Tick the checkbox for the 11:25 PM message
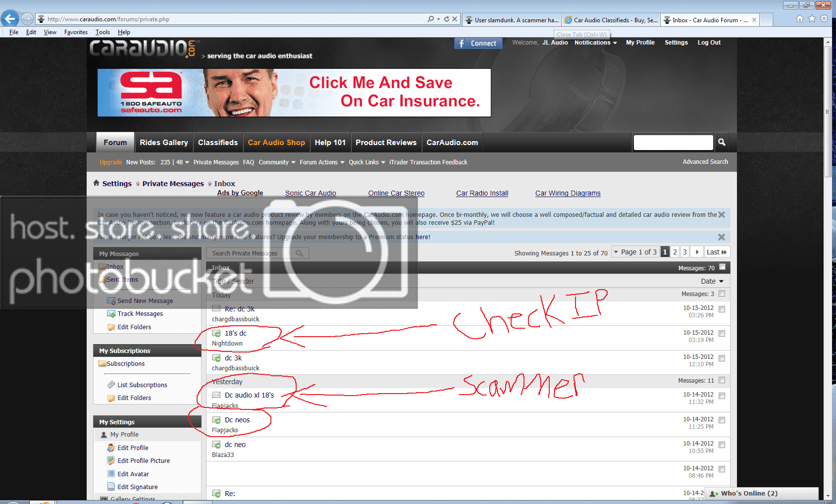The image size is (836, 504). 722,420
